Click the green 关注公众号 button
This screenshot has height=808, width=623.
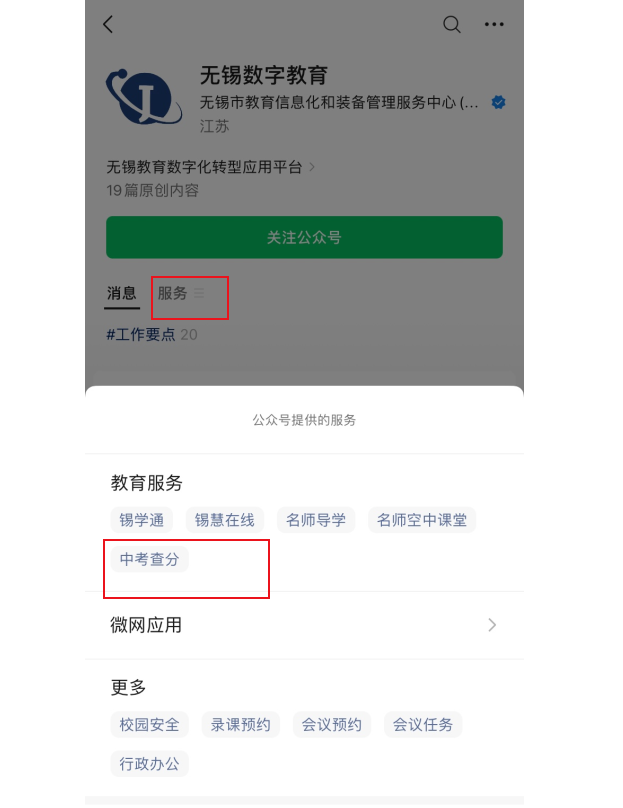[305, 237]
